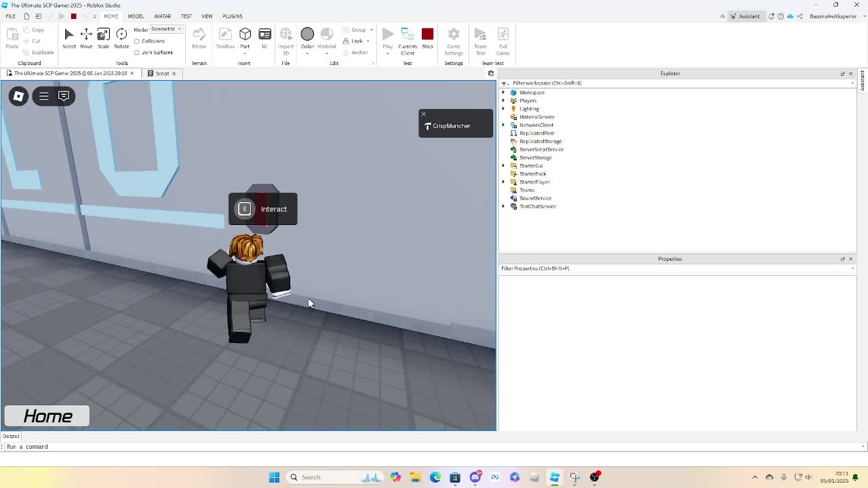Select SoundService in Explorer
The height and width of the screenshot is (488, 868).
point(535,199)
